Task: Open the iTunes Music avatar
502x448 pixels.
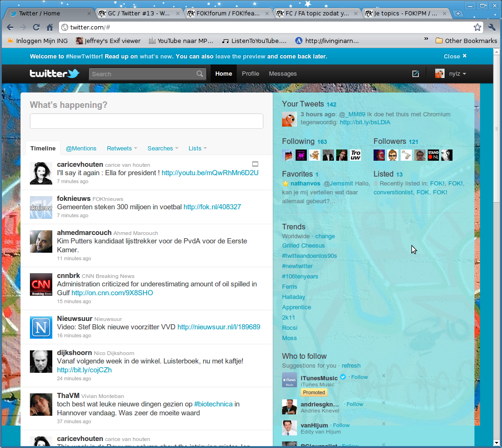Action: [x=290, y=380]
